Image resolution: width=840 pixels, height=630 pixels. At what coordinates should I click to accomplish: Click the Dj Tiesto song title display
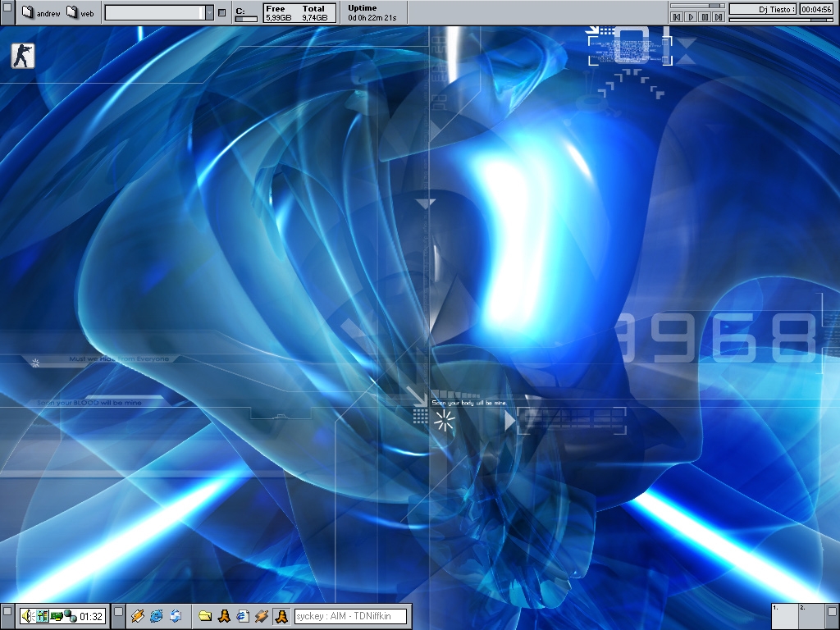click(x=763, y=9)
